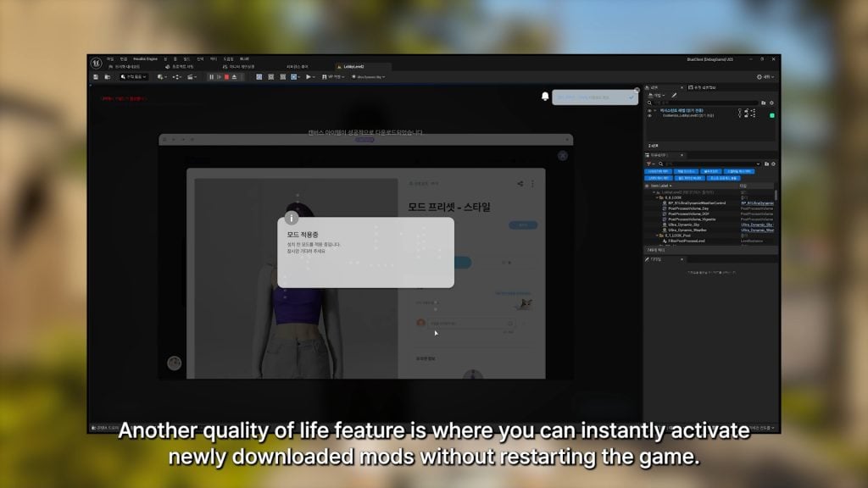868x488 pixels.
Task: Toggle visibility eye of the persistent level
Action: (650, 110)
